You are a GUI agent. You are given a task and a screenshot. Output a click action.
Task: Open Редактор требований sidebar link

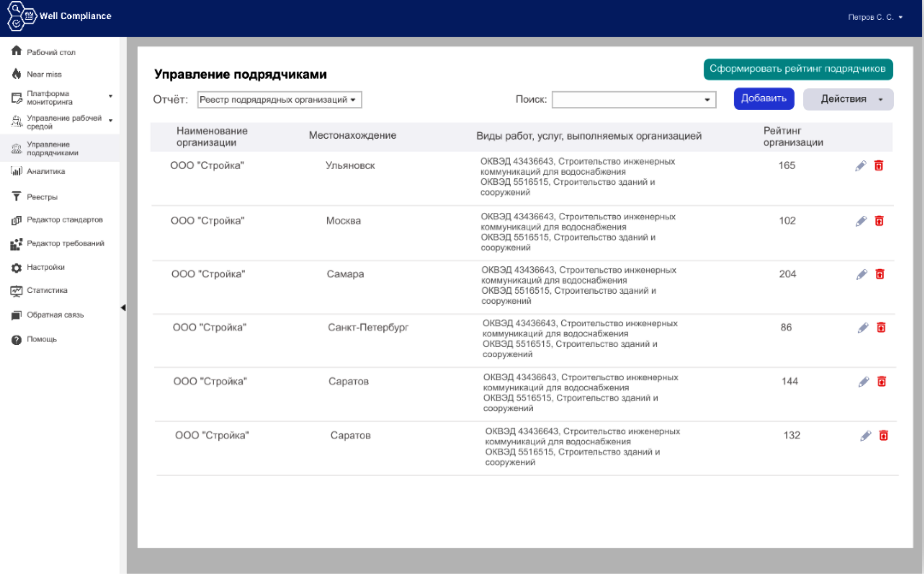click(65, 243)
